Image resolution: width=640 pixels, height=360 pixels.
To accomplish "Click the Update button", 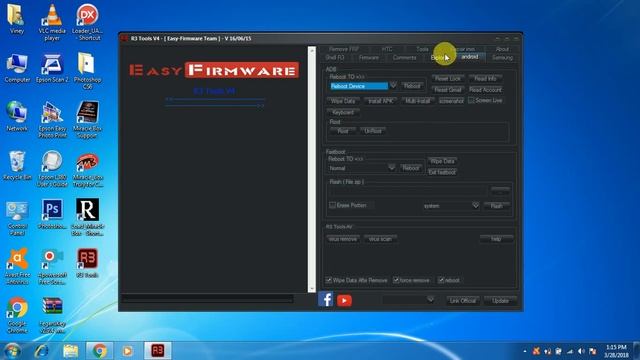I will point(500,300).
